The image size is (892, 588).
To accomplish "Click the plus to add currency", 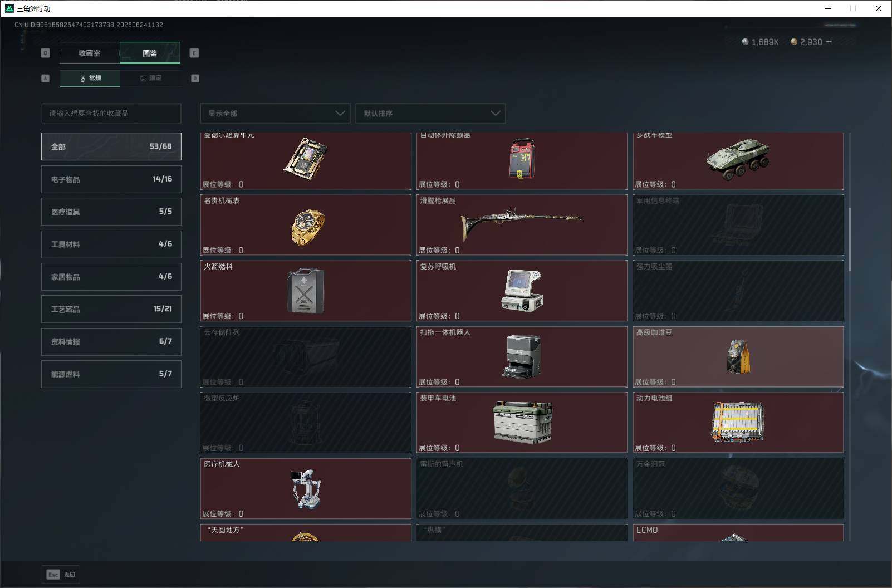I will coord(829,42).
